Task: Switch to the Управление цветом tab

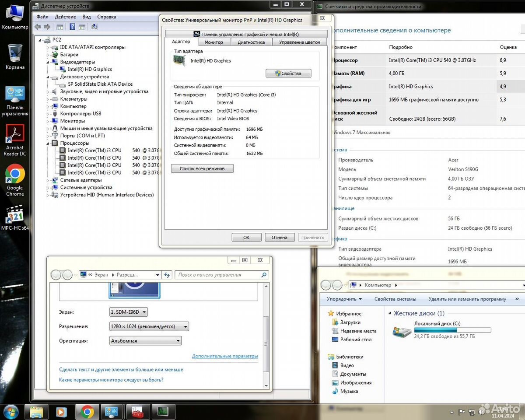Action: (300, 42)
